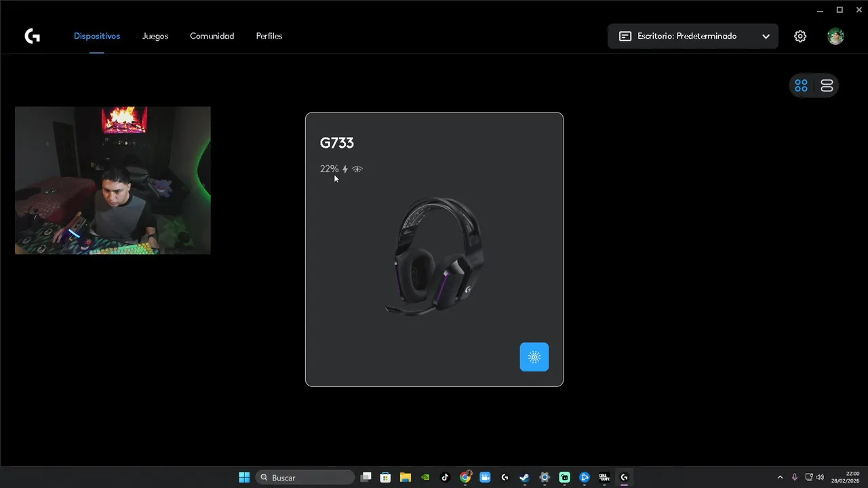
Task: Open the Steam taskbar icon
Action: click(x=524, y=477)
